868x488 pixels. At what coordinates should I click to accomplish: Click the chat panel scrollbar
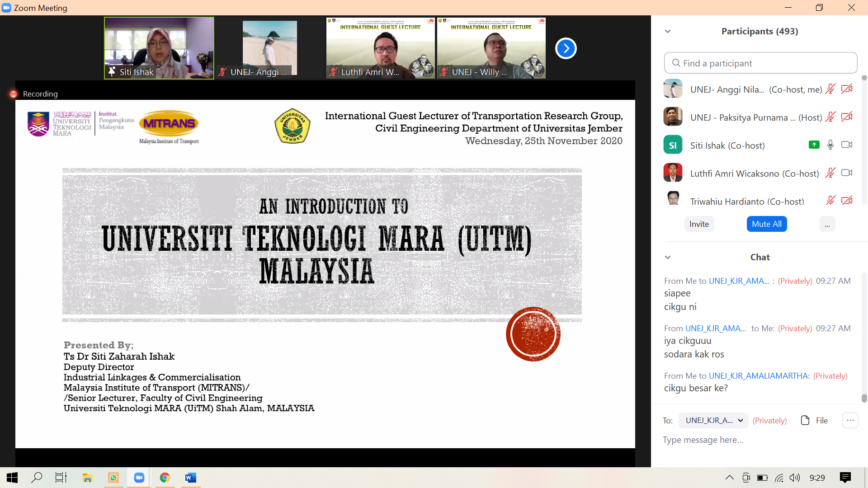pyautogui.click(x=864, y=398)
